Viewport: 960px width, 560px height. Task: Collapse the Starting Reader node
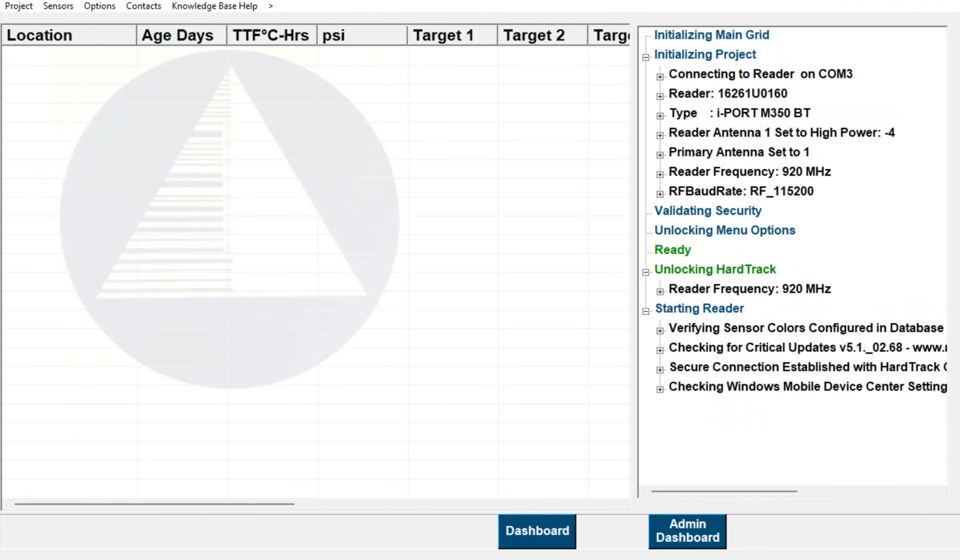646,311
